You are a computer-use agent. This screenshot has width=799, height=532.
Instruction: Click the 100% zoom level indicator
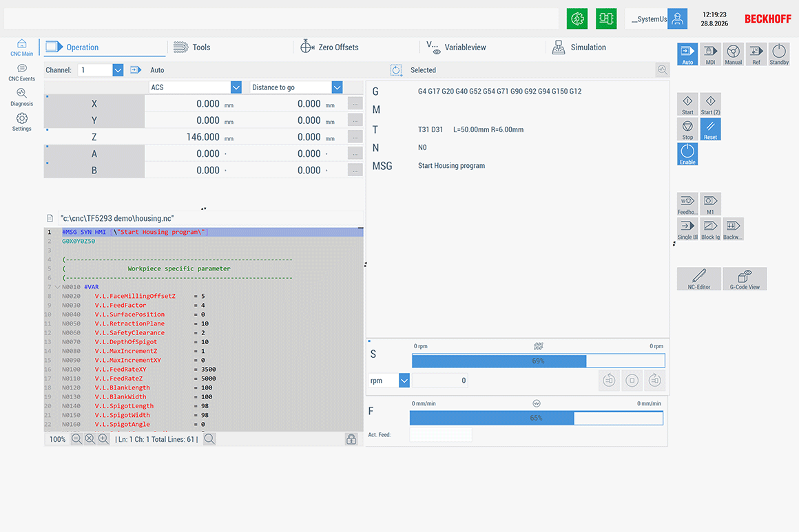point(57,439)
